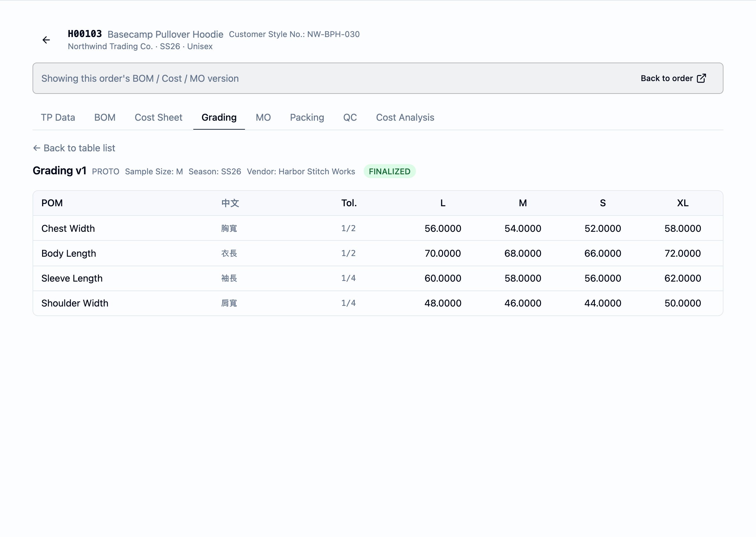Click Body Length tolerance 1/2
The image size is (756, 537).
(348, 253)
